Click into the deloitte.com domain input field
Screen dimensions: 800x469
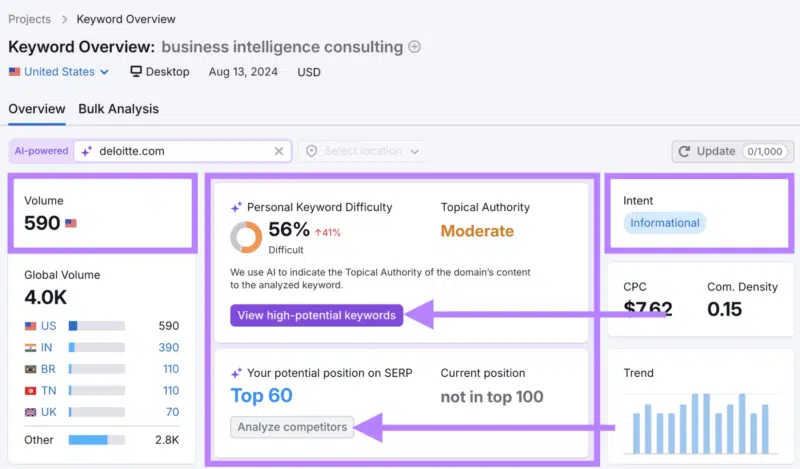[183, 151]
